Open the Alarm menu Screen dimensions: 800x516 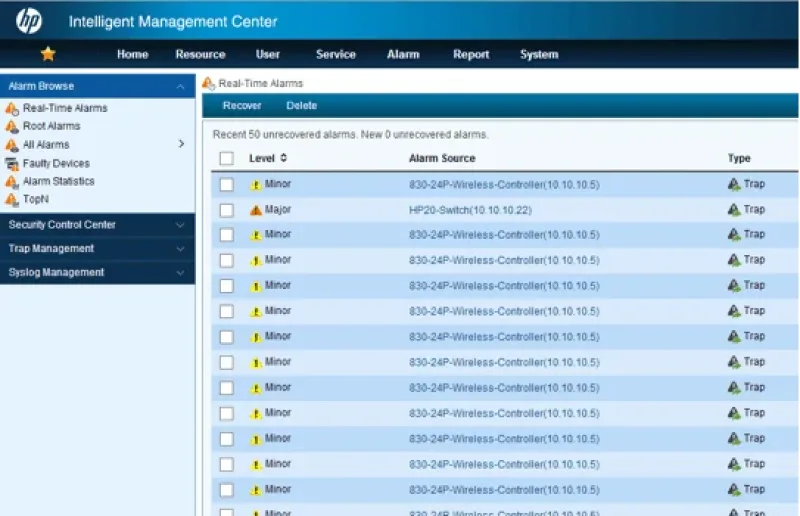tap(403, 54)
